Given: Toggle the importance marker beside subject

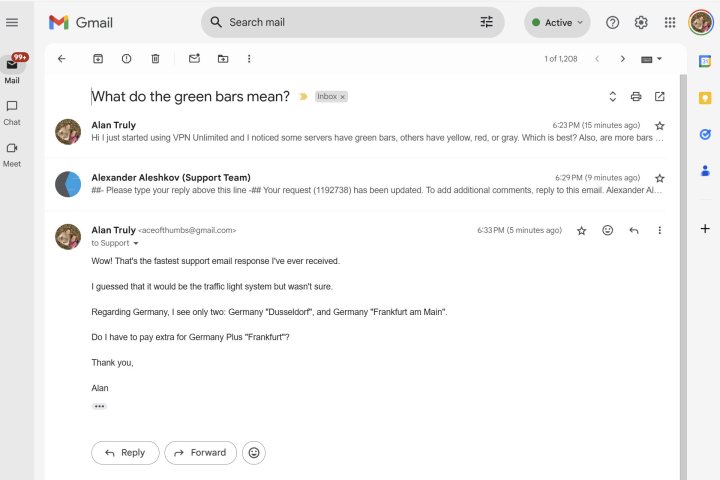Looking at the screenshot, I should tap(303, 97).
